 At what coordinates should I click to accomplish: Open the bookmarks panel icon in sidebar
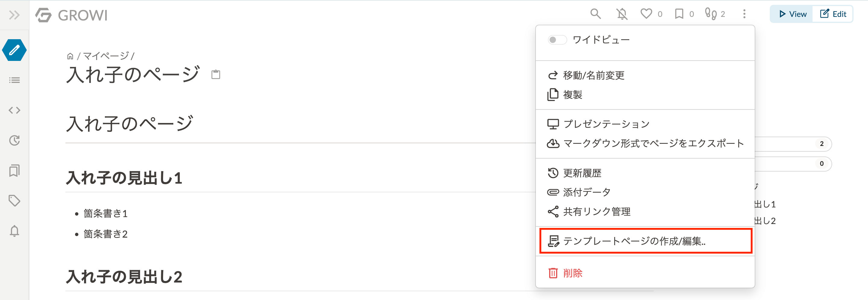[14, 171]
